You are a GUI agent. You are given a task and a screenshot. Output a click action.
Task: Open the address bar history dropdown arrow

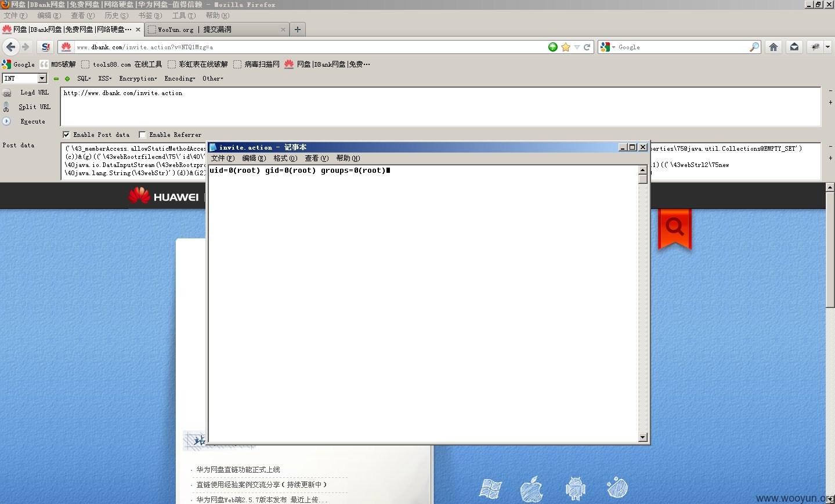point(577,47)
